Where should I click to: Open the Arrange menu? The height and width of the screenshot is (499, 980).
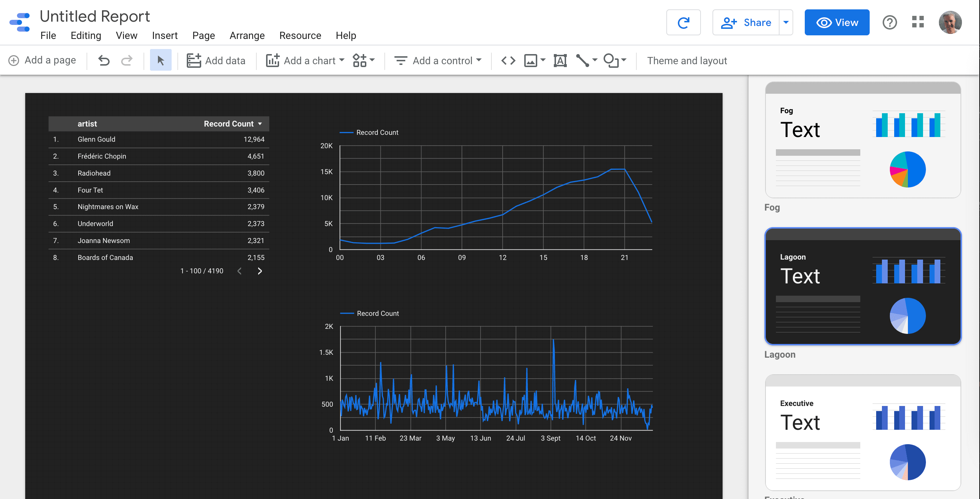(247, 35)
